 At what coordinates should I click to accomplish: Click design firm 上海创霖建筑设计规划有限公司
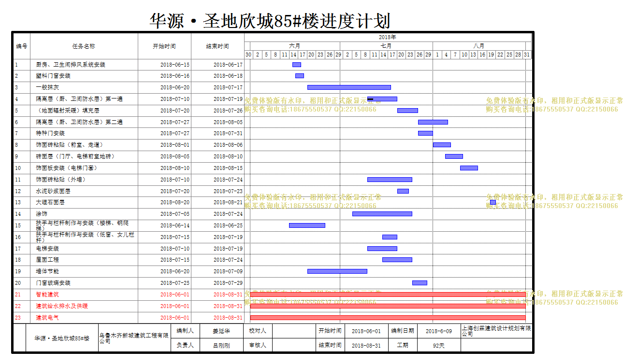496,331
